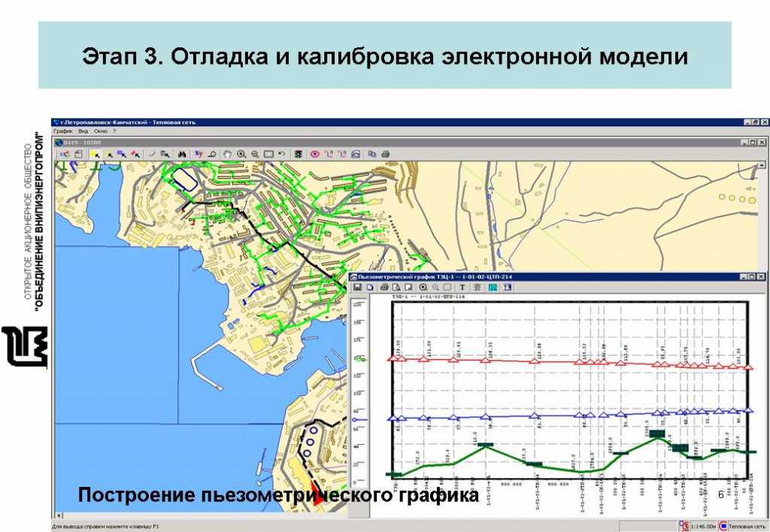Open the Окно menu

click(x=100, y=131)
